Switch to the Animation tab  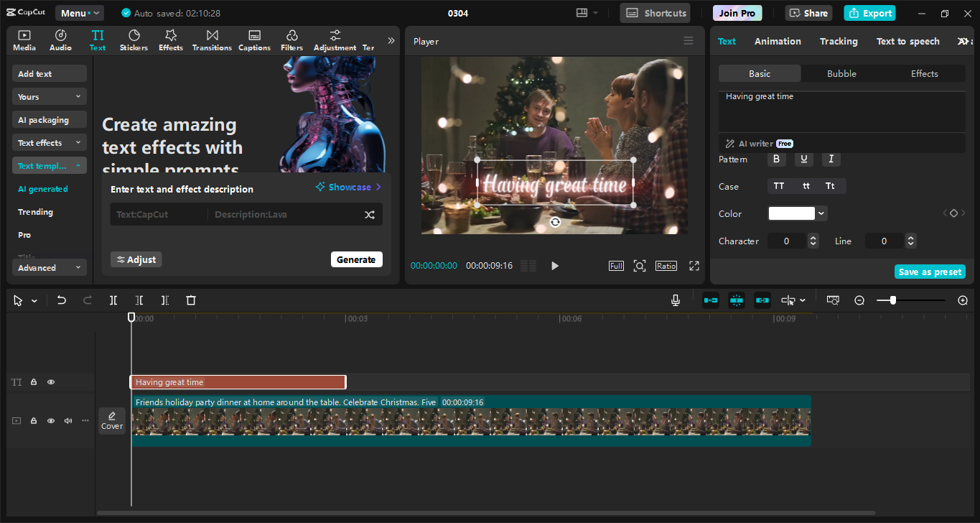[778, 41]
